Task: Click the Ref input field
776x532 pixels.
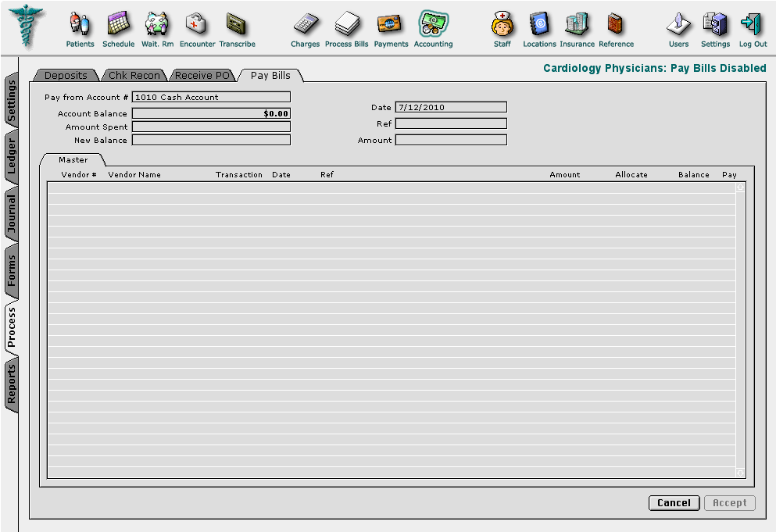Action: [x=451, y=123]
